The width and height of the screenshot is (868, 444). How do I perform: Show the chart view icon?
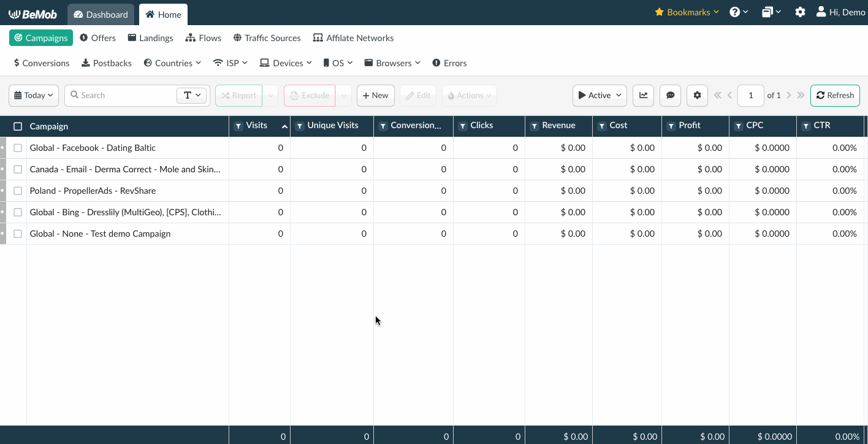[643, 95]
